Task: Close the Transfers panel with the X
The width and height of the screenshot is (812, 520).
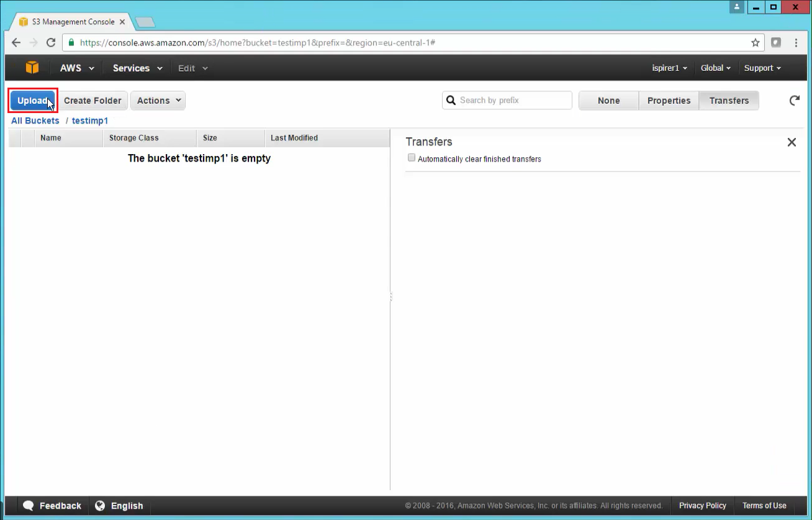Action: pyautogui.click(x=792, y=142)
